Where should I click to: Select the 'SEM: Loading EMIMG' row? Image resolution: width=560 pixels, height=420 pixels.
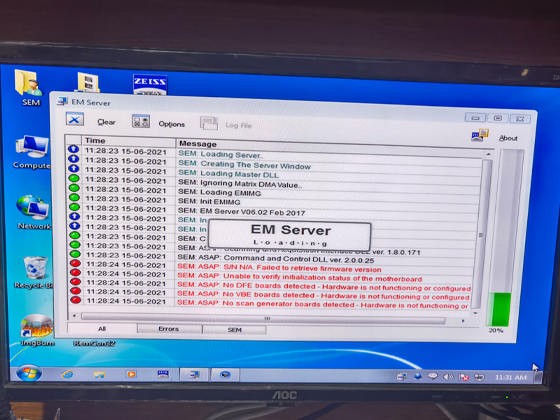click(274, 192)
